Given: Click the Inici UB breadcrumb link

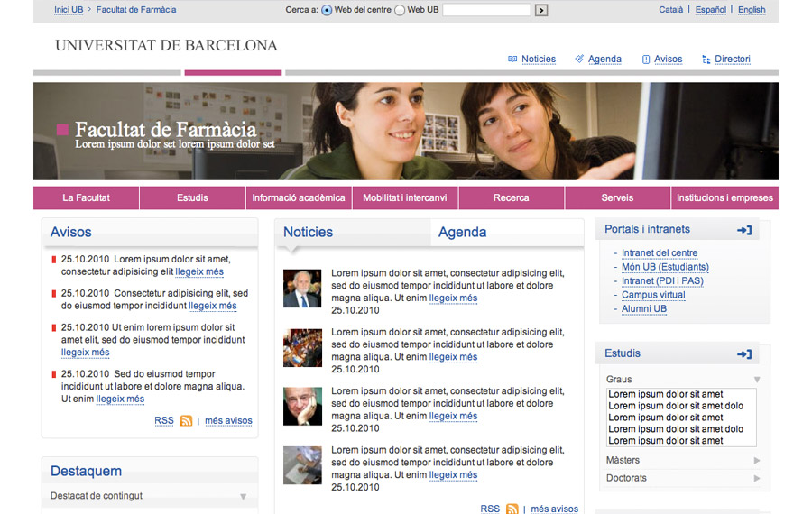Looking at the screenshot, I should (69, 10).
